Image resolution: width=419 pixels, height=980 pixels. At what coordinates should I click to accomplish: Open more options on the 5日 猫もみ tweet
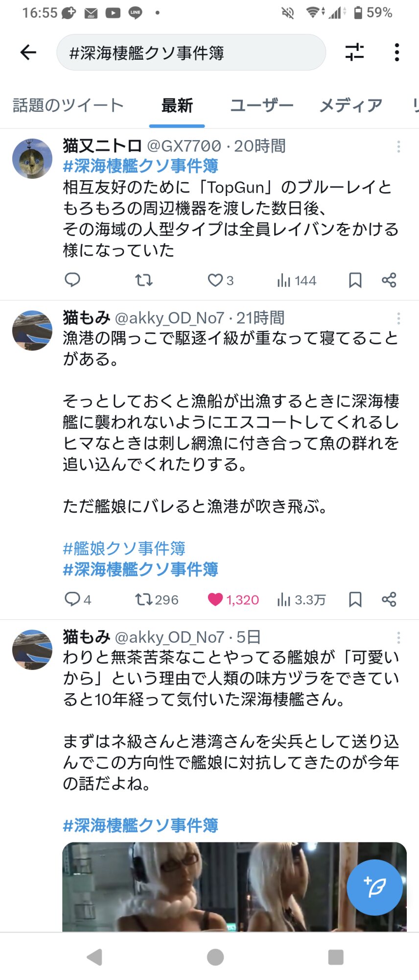click(x=398, y=637)
